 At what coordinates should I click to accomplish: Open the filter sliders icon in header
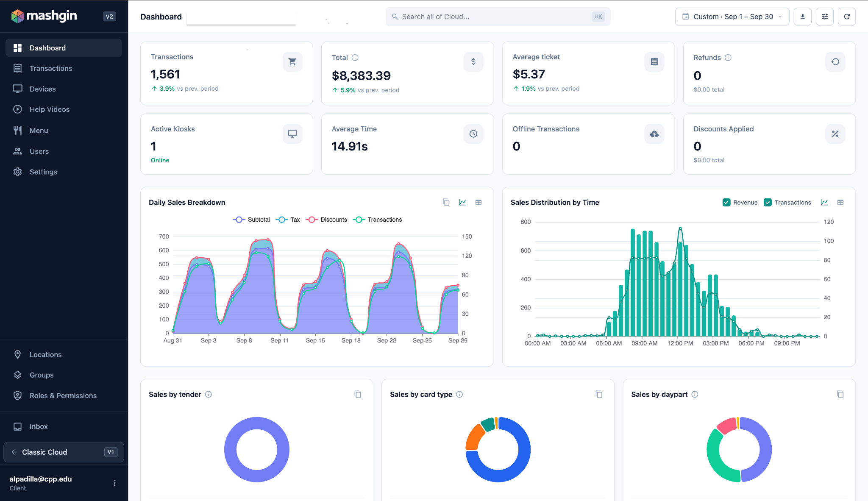[x=824, y=17]
